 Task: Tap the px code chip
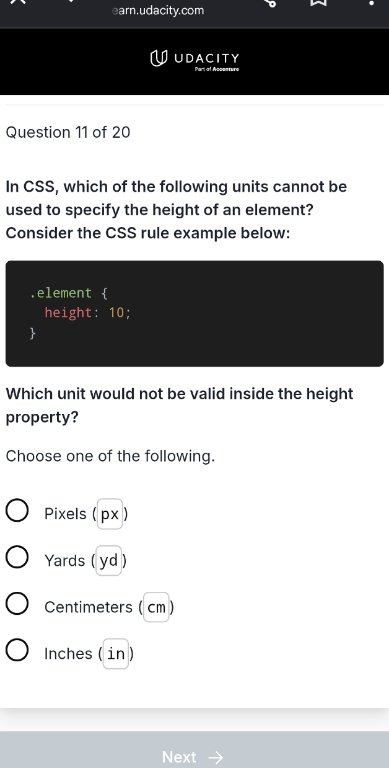(110, 514)
